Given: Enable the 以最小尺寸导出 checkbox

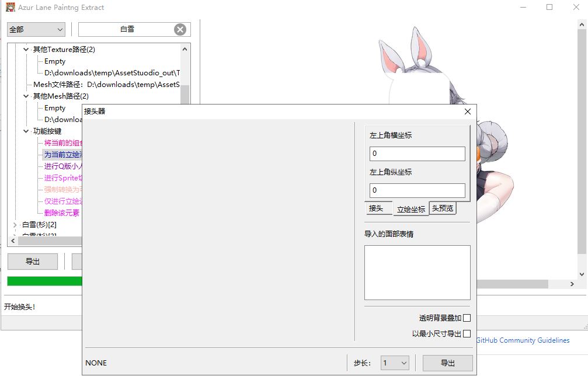Looking at the screenshot, I should click(x=467, y=333).
